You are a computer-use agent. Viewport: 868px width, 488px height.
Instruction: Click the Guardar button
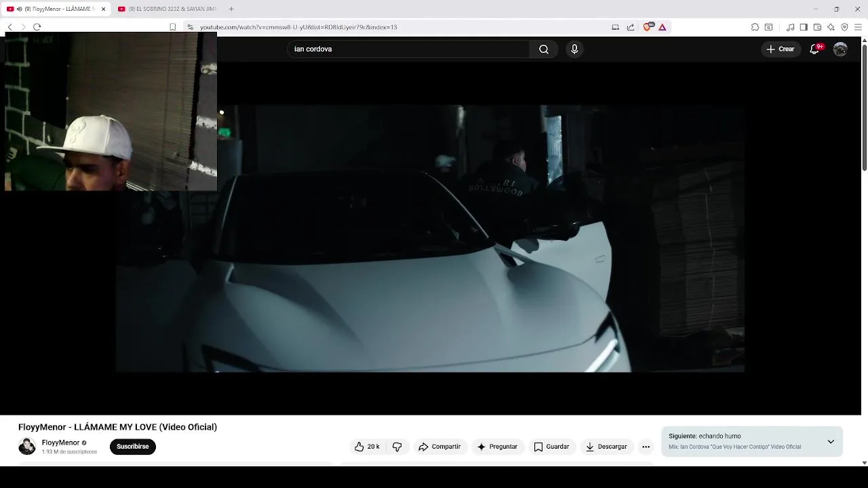click(x=551, y=447)
